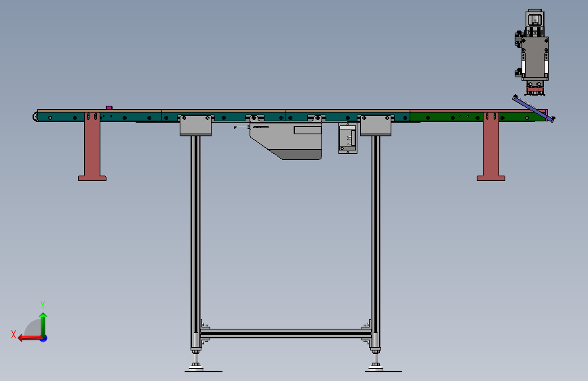
Task: Click the "X" label beside the triad
Action: click(x=14, y=334)
